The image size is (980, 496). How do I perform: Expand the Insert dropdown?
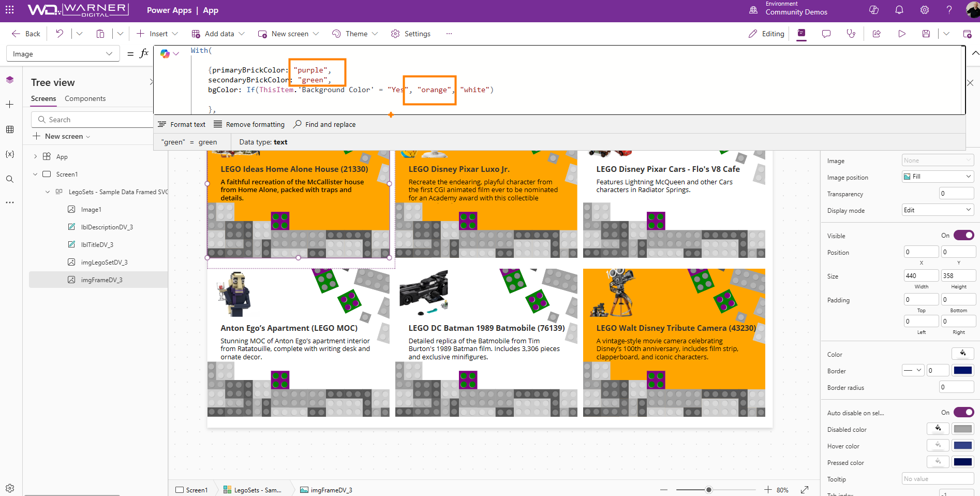coord(175,34)
